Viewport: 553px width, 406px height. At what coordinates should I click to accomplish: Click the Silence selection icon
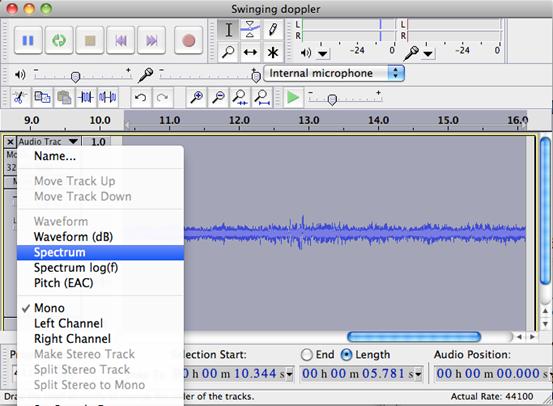[x=108, y=97]
